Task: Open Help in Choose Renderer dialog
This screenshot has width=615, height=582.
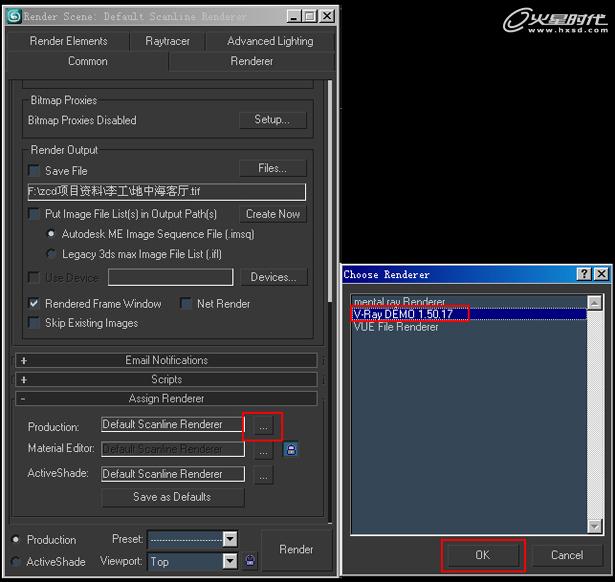Action: point(584,274)
